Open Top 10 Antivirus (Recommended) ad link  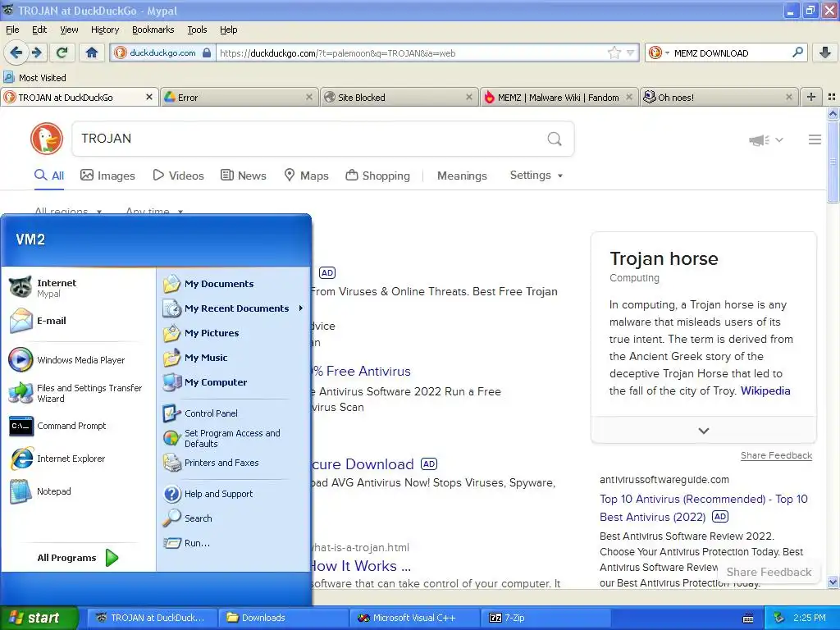(x=703, y=508)
